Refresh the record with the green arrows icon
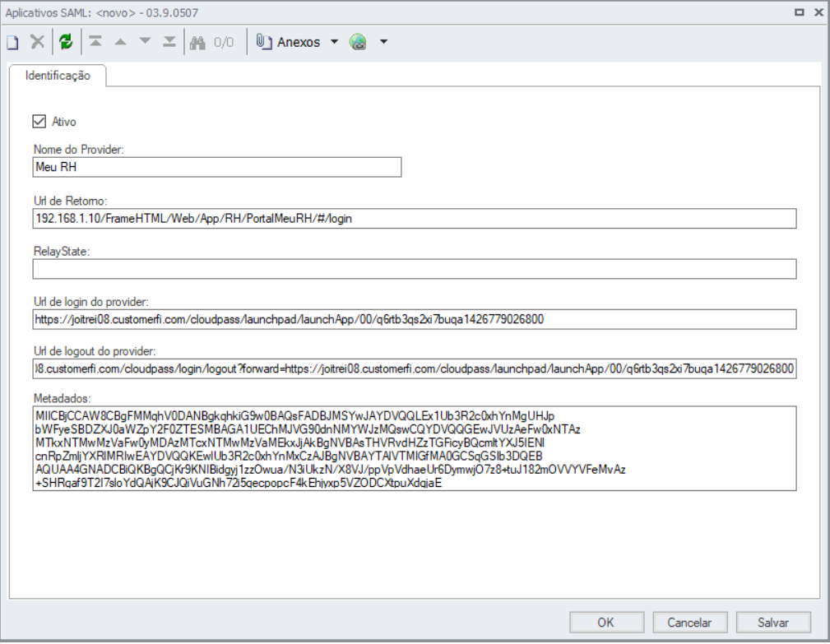The height and width of the screenshot is (644, 830). point(66,42)
